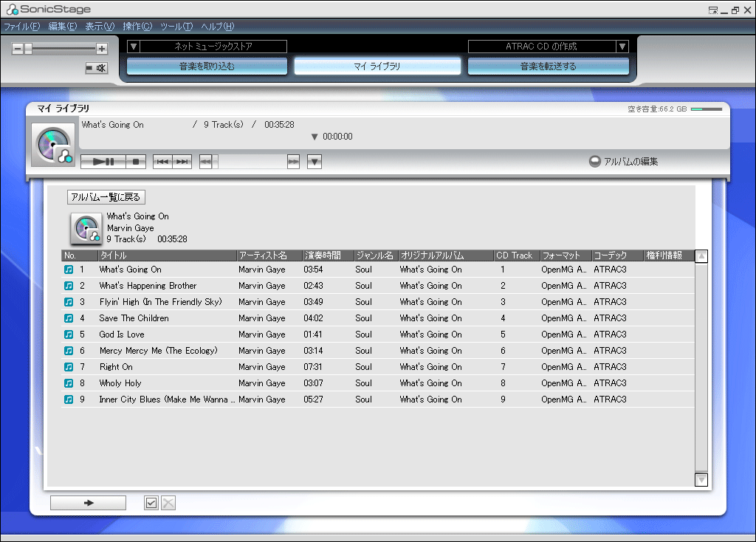Click music note icon for Right On
Viewport: 756px width, 542px height.
(69, 367)
